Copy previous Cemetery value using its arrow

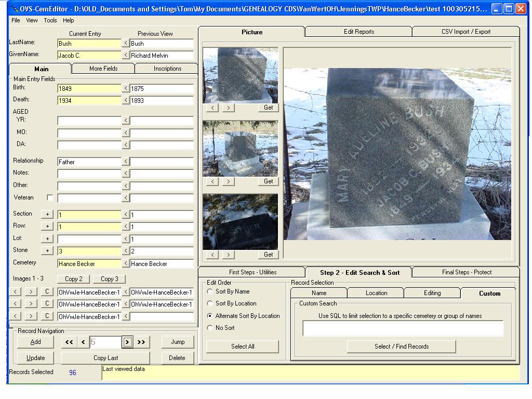pos(126,263)
